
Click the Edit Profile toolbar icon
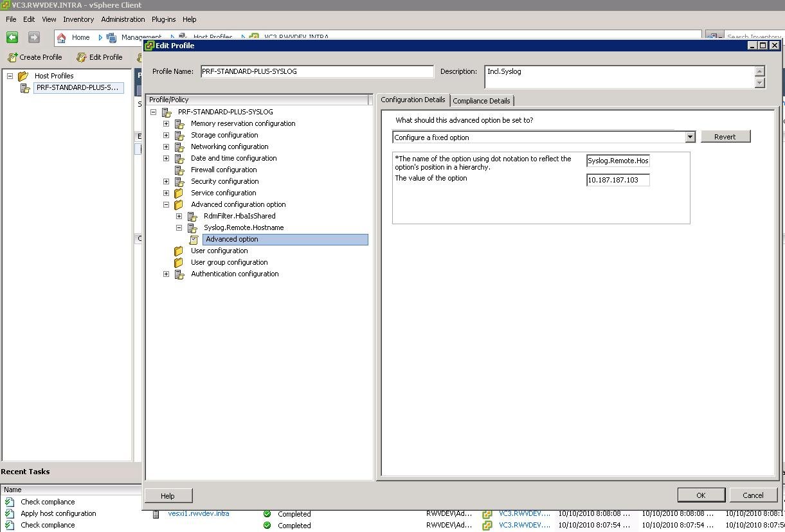82,57
